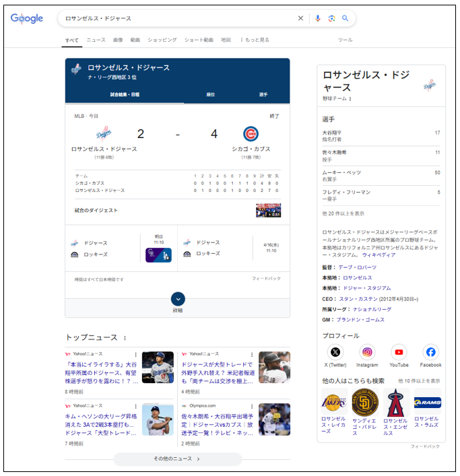Screen dimensions: 460x476
Task: Expand the もっと見る menu
Action: [x=255, y=40]
